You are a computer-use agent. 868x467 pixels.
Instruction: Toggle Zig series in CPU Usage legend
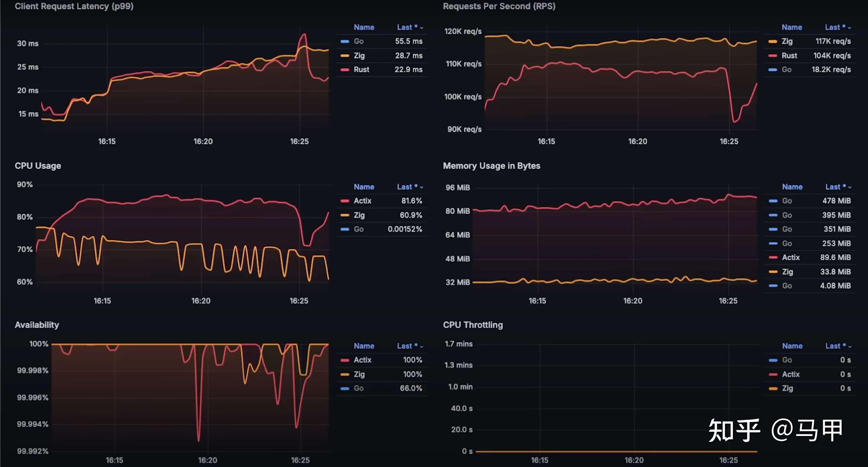pyautogui.click(x=359, y=215)
